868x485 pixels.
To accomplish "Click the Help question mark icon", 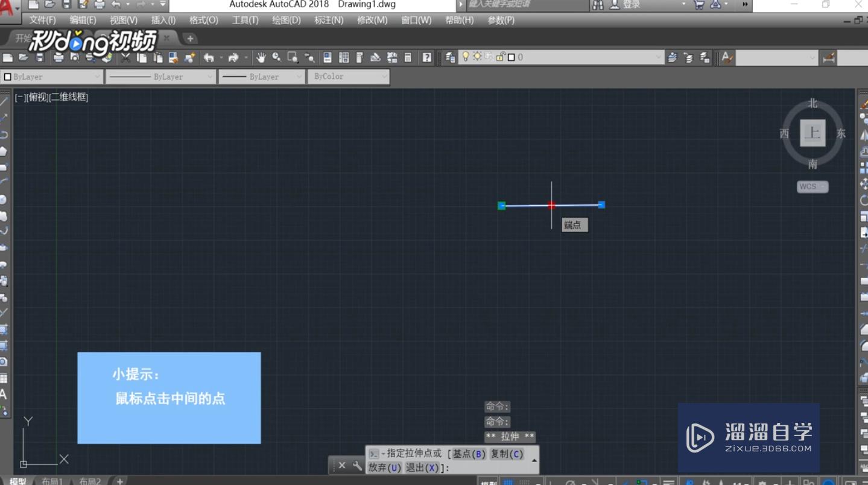I will pos(427,58).
